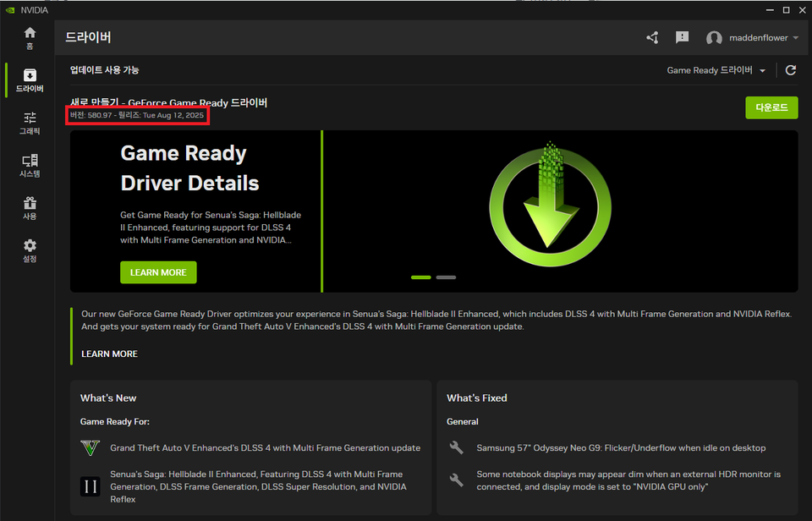812x521 pixels.
Task: Go to the System (시스템) sidebar section
Action: (x=30, y=165)
